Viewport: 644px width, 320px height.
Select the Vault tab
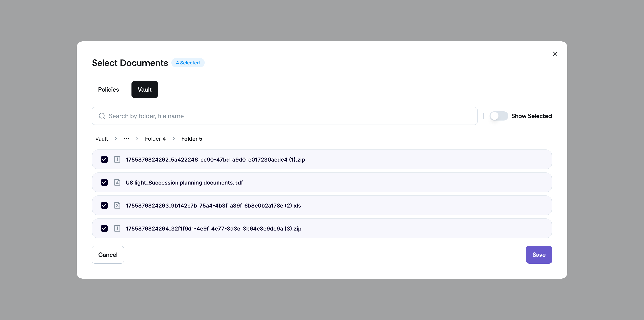click(x=145, y=89)
